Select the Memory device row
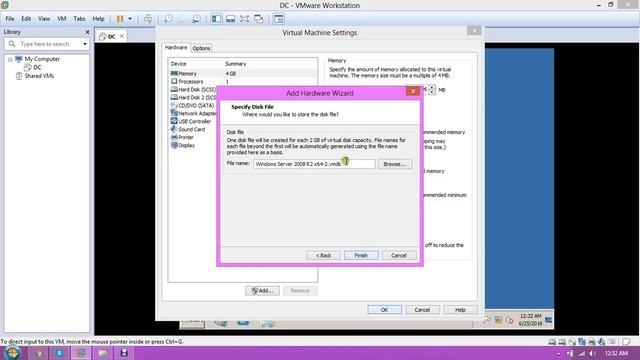Screen dimensions: 640x360 pyautogui.click(x=243, y=73)
